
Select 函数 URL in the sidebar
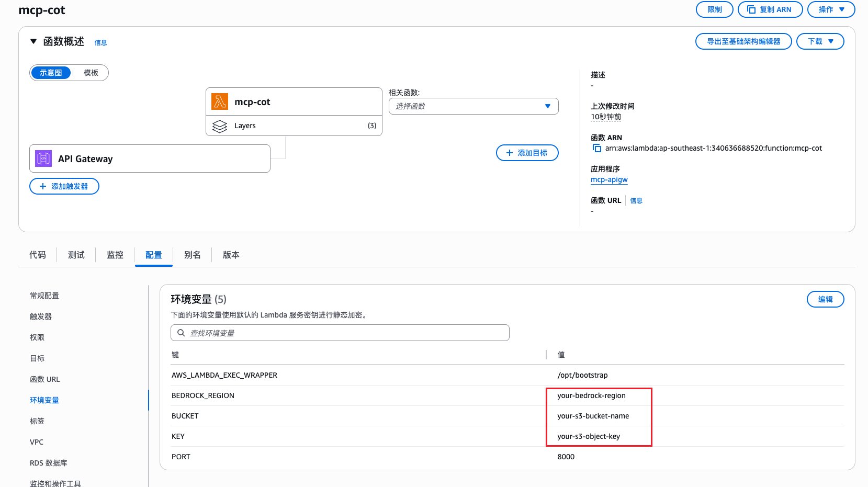pyautogui.click(x=45, y=379)
